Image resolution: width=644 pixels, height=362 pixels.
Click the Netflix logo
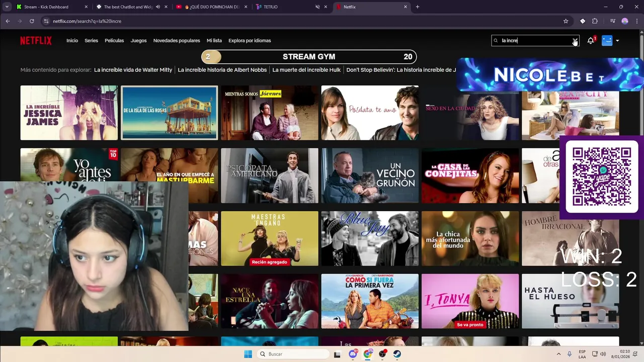(36, 41)
